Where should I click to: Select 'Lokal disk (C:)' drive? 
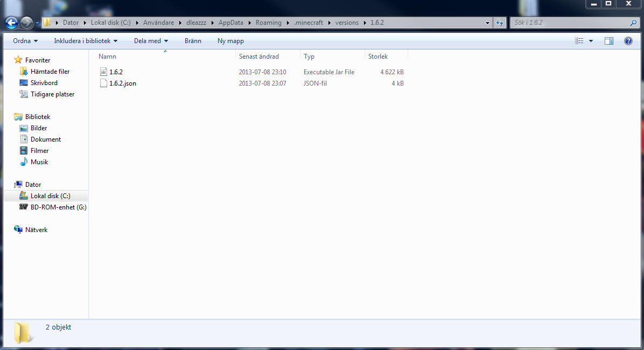(50, 196)
